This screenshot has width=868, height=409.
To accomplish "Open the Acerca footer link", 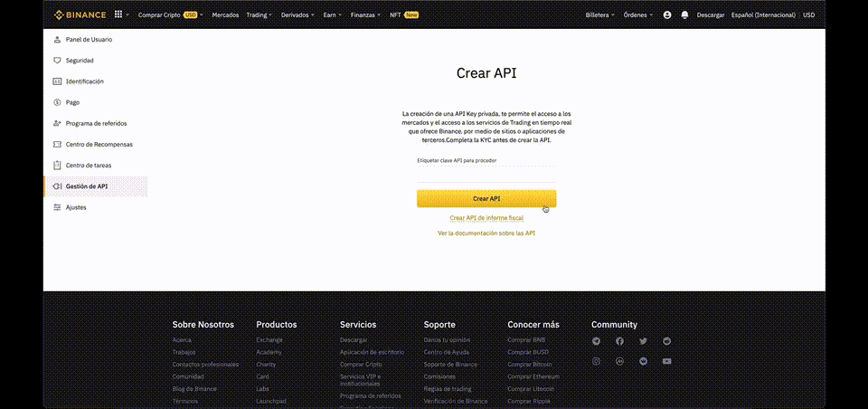I will (182, 339).
